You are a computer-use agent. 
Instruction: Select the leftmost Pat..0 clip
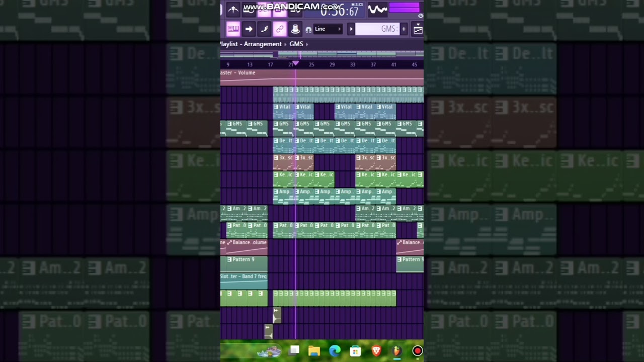[x=236, y=230]
